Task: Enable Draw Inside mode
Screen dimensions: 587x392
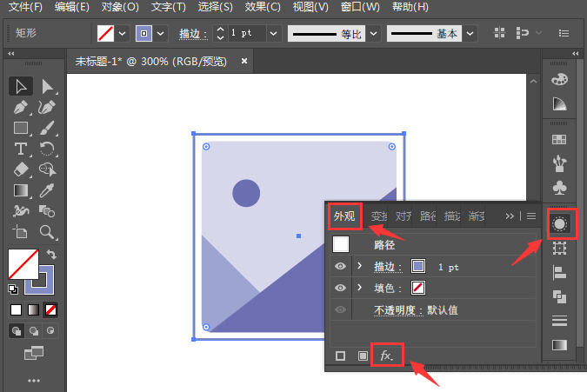Action: coord(50,330)
